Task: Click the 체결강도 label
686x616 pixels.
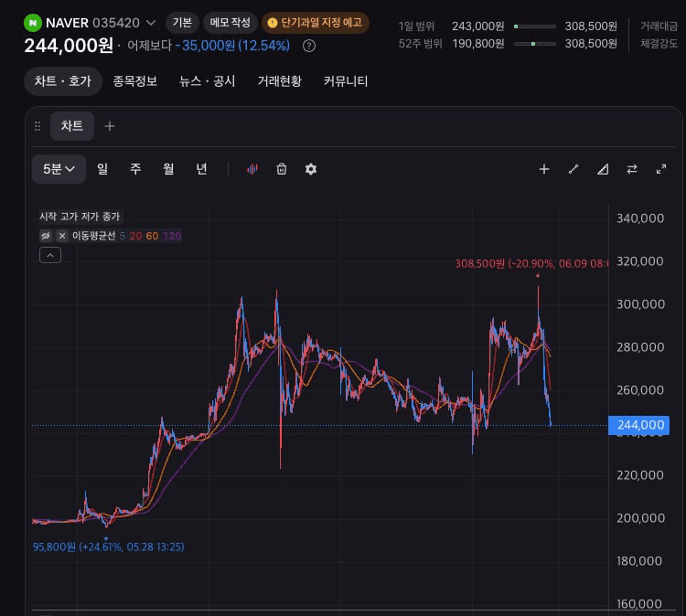Action: (659, 44)
